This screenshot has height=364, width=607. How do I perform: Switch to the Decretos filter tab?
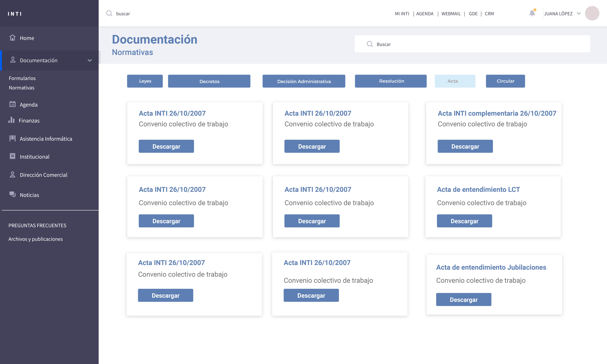pos(209,81)
